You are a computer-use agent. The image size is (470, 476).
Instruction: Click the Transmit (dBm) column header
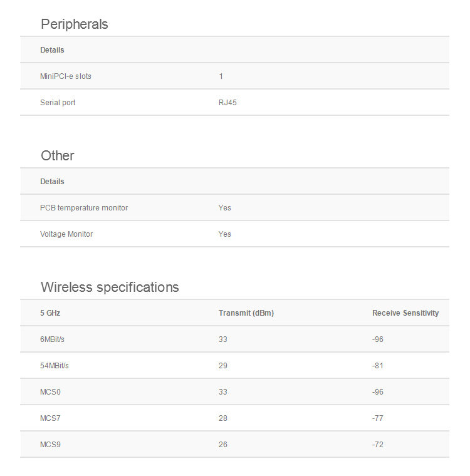(x=246, y=313)
